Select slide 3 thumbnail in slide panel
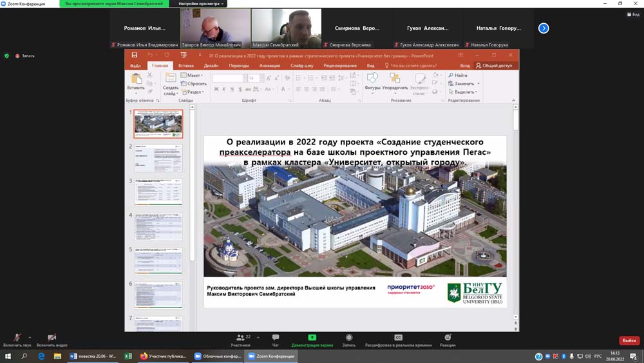This screenshot has width=644, height=363. (x=158, y=192)
